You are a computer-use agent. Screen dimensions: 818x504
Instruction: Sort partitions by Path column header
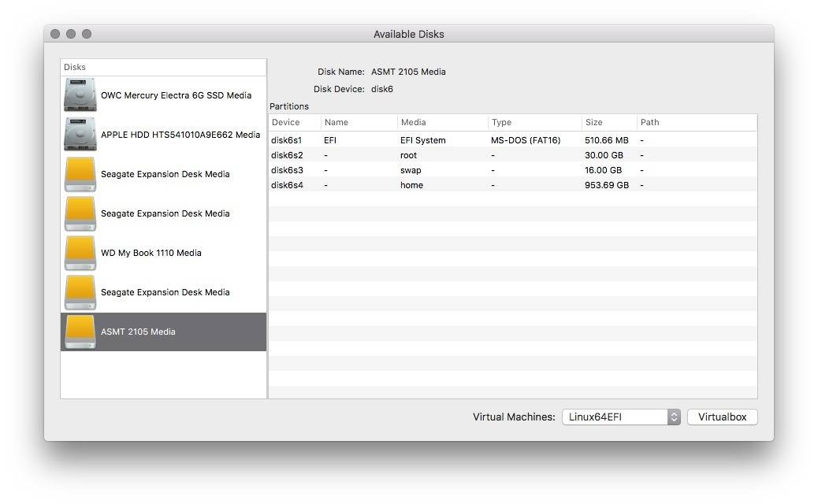(x=697, y=123)
